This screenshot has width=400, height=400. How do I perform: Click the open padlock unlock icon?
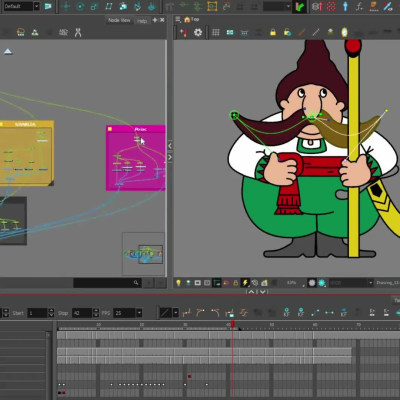tap(287, 32)
